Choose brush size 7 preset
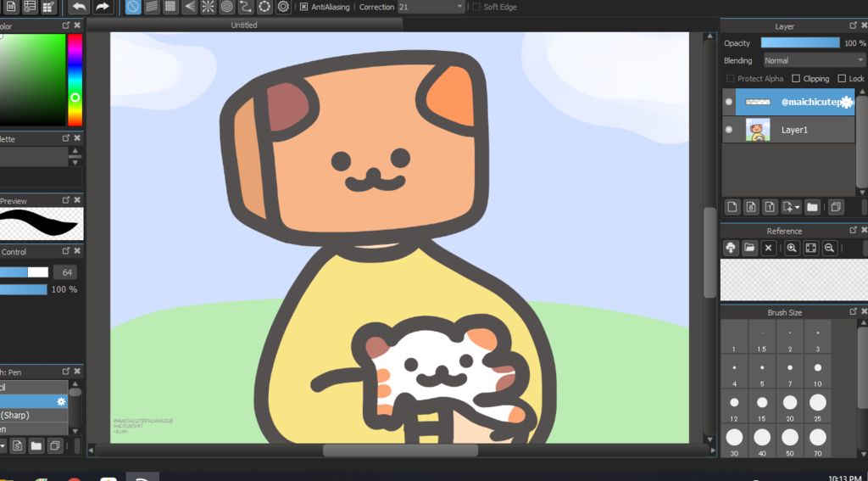 point(789,372)
